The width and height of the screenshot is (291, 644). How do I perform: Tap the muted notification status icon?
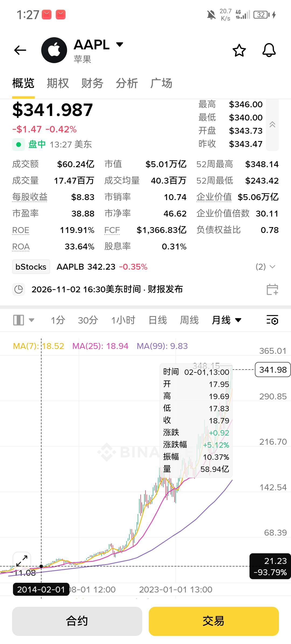pyautogui.click(x=211, y=15)
